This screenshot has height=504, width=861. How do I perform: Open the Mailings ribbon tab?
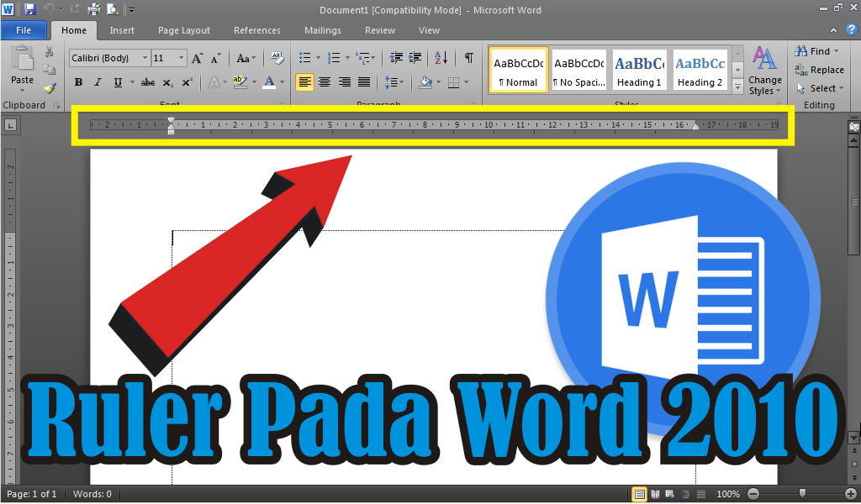click(322, 30)
